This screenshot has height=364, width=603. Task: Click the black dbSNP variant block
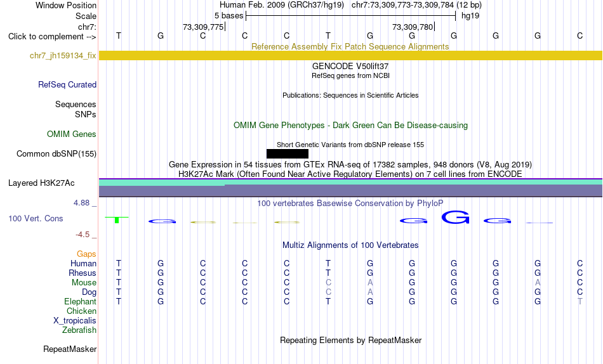[x=288, y=153]
